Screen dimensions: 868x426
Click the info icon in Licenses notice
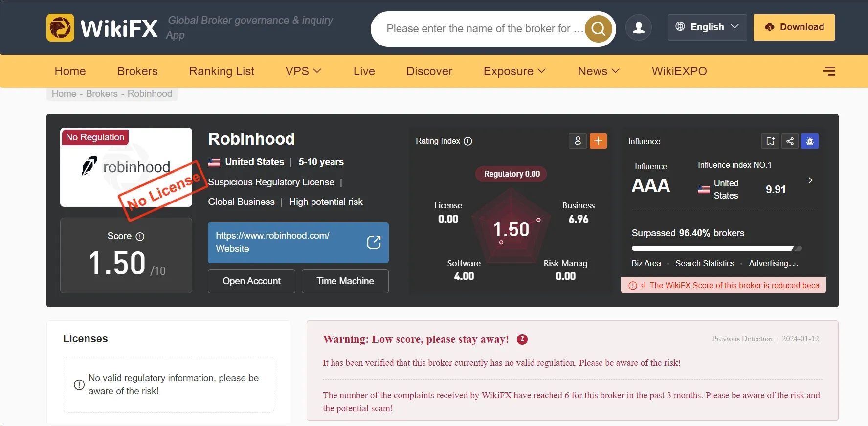click(79, 385)
